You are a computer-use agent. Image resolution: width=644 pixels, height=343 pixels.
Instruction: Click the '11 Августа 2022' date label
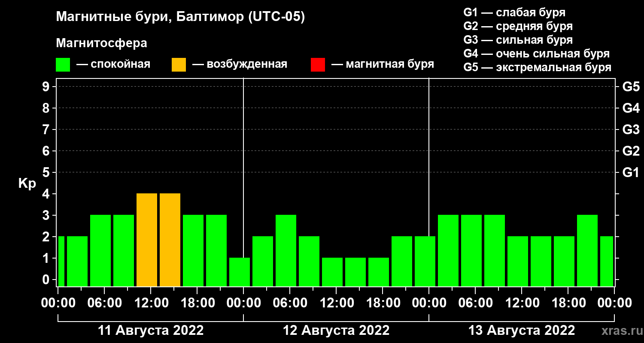point(151,331)
